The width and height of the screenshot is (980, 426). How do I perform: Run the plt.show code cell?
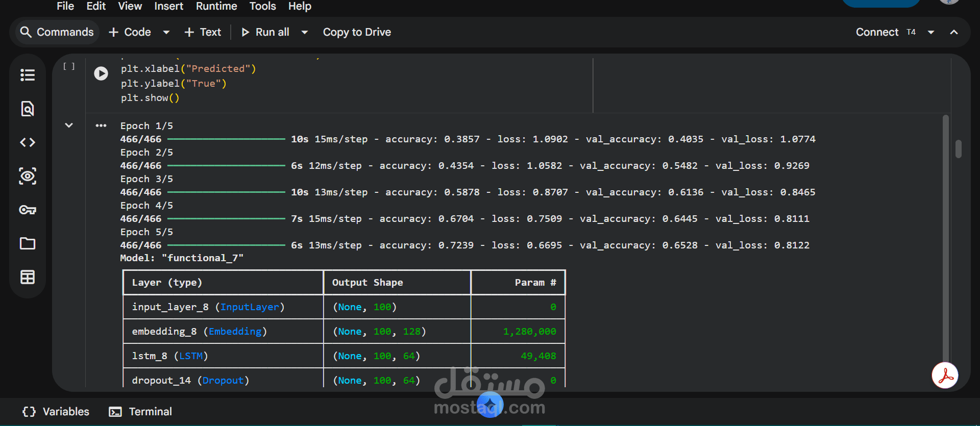(x=101, y=73)
